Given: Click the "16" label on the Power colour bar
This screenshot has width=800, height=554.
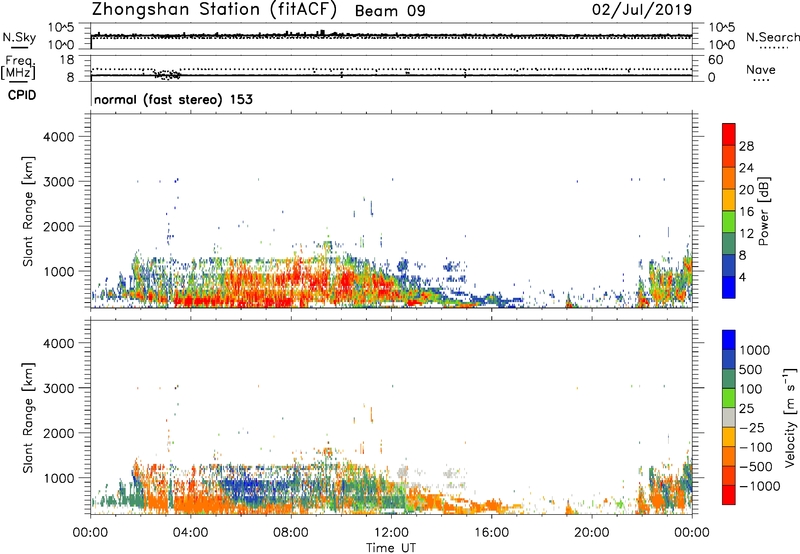Looking at the screenshot, I should (746, 212).
